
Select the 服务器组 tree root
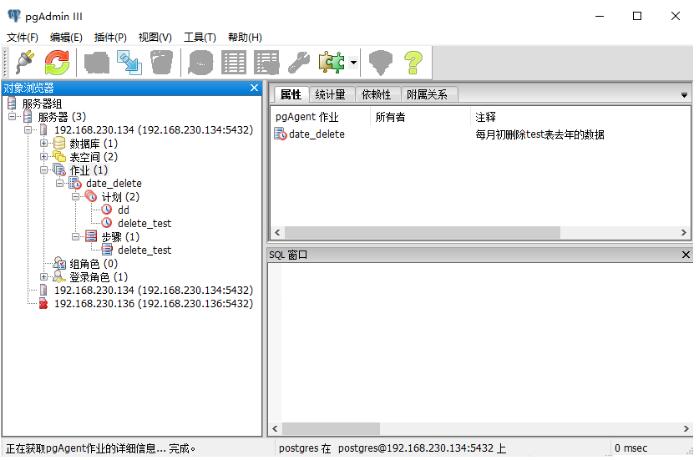tap(42, 104)
